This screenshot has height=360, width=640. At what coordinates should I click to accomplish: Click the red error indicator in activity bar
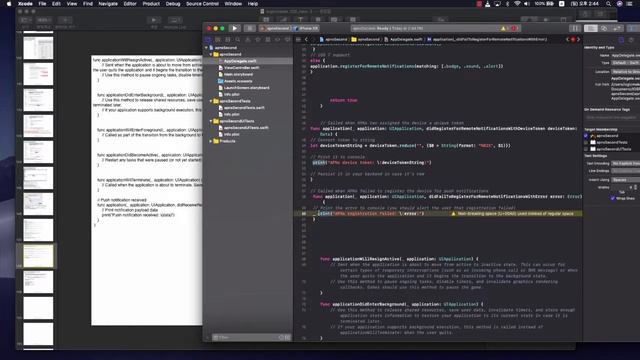[x=514, y=29]
